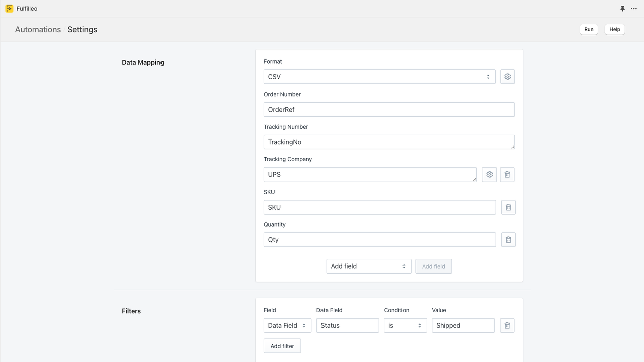This screenshot has width=644, height=362.
Task: Click Add filter below the Status row
Action: click(282, 346)
